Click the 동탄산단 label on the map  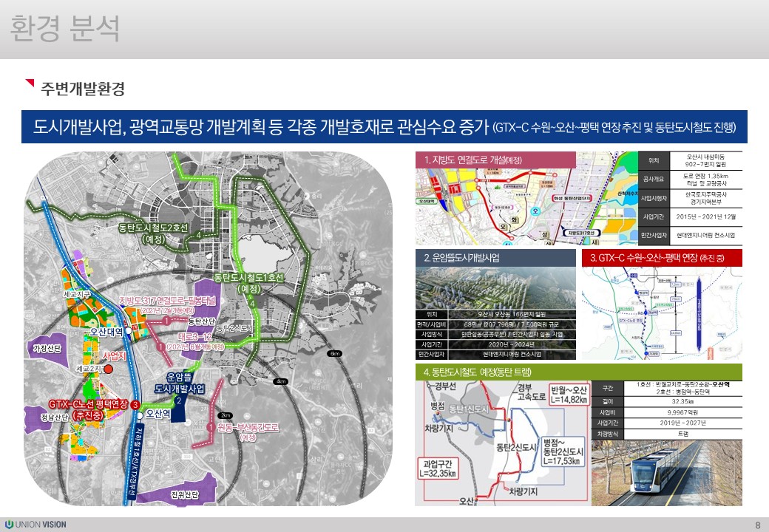tap(202, 321)
